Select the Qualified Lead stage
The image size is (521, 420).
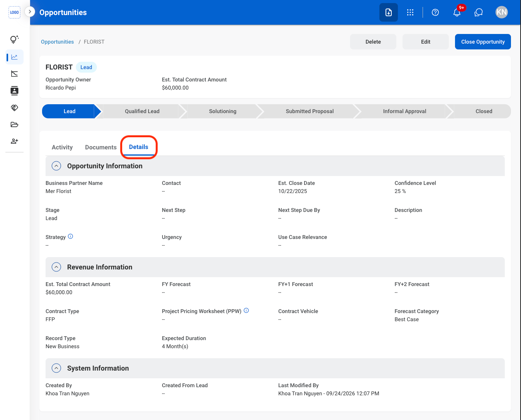pyautogui.click(x=142, y=111)
